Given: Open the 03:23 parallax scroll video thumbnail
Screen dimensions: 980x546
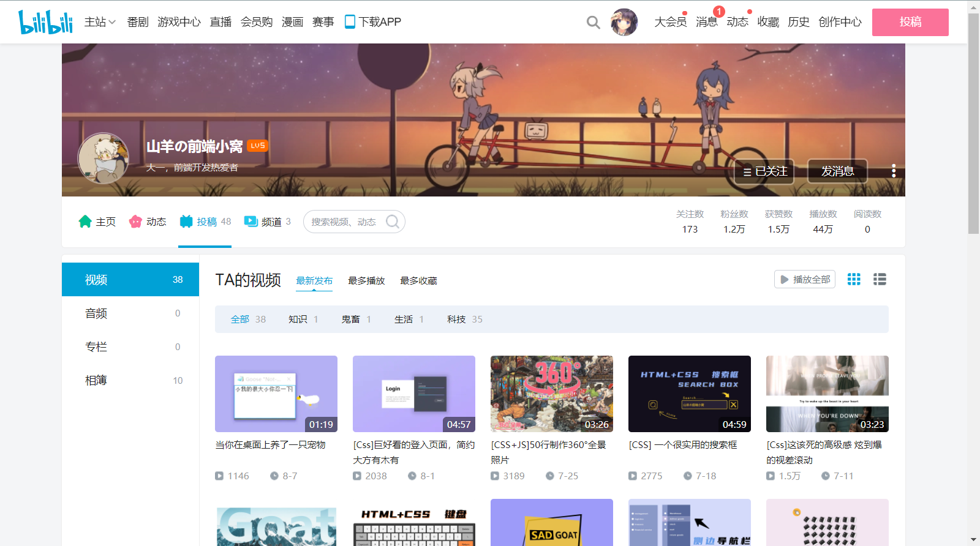Looking at the screenshot, I should click(827, 394).
